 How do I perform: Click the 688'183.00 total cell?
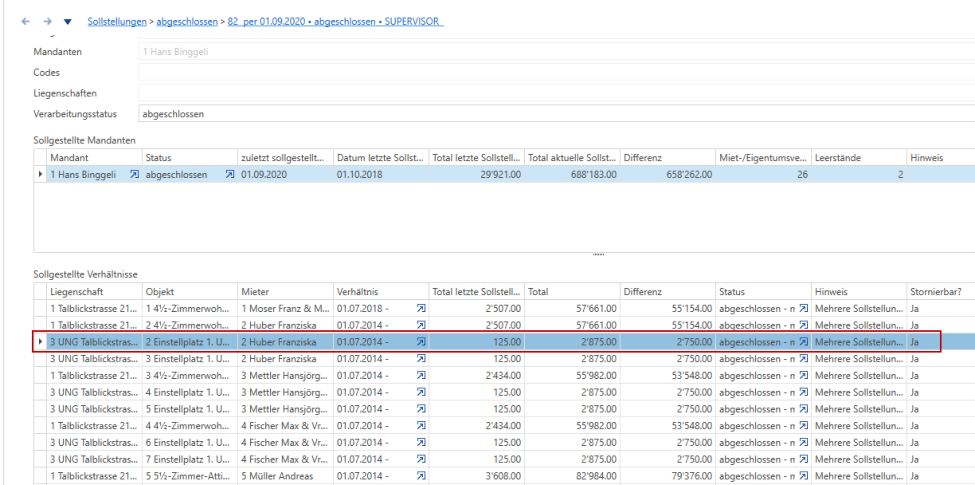tap(572, 175)
